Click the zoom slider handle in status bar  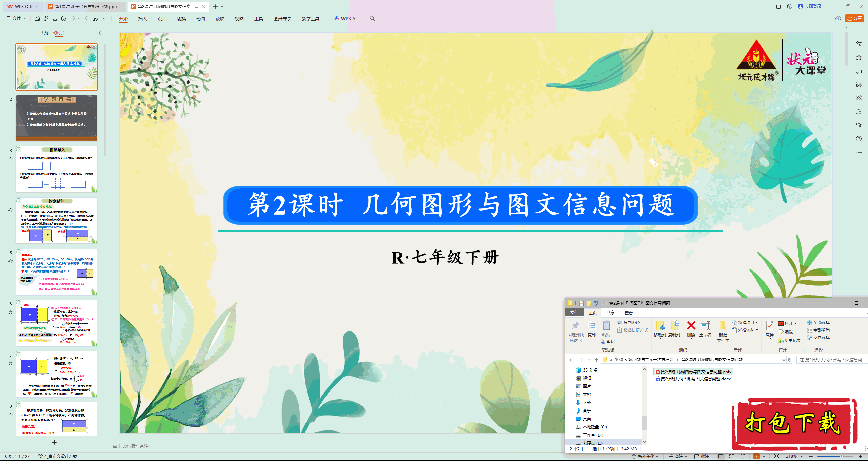tap(842, 456)
